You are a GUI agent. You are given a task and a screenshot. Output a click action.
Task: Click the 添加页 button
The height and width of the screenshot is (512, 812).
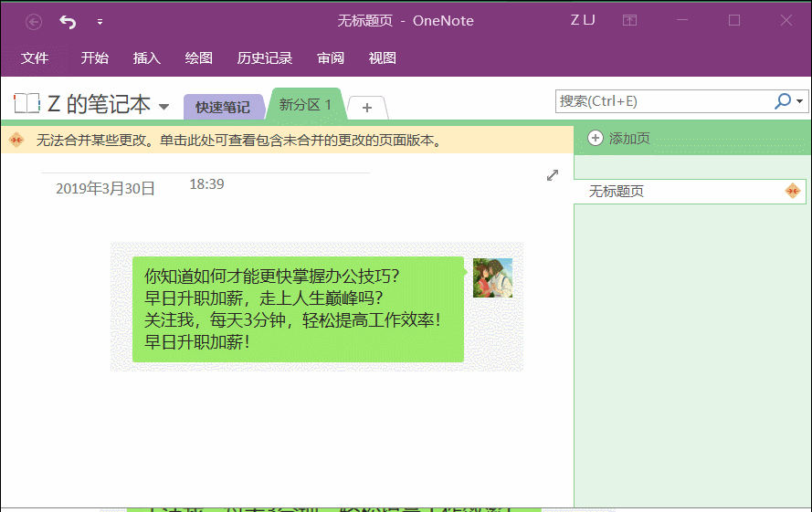pos(619,138)
